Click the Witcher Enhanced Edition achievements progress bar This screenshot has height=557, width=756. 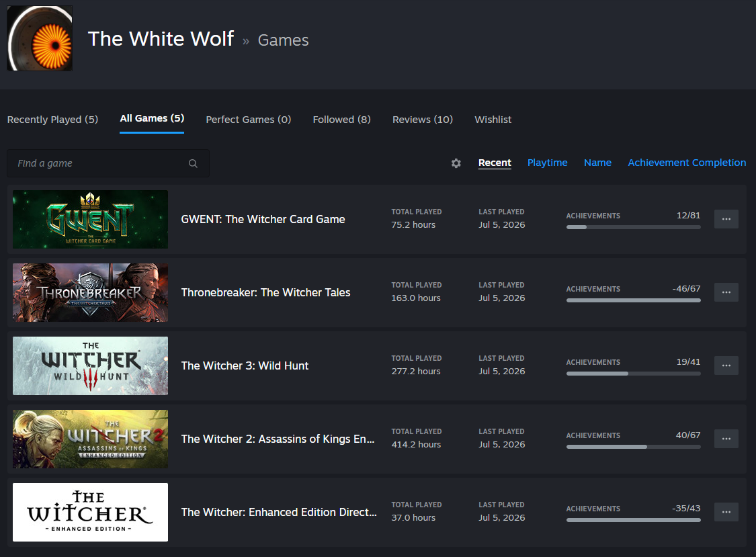pyautogui.click(x=633, y=520)
